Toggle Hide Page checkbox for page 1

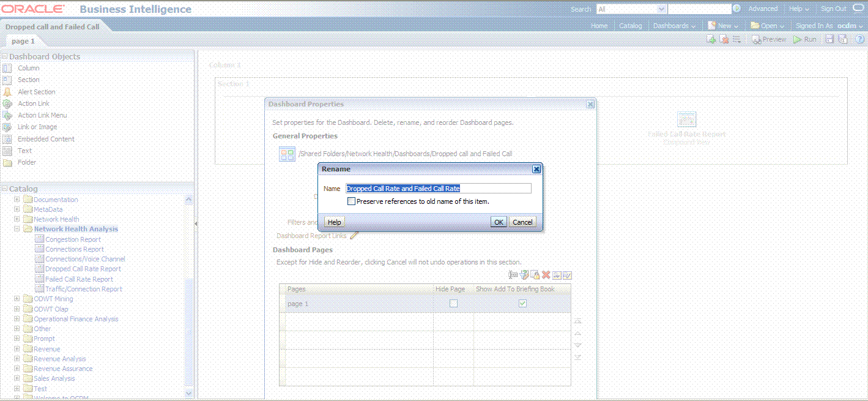[453, 304]
